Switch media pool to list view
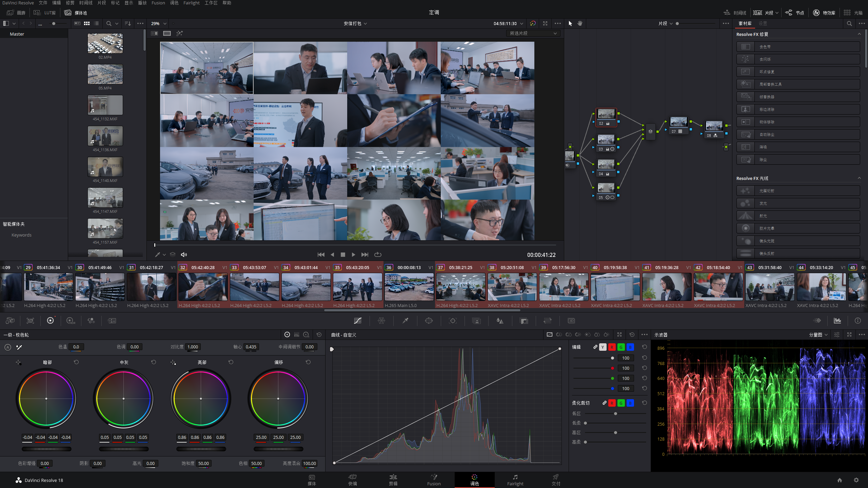The height and width of the screenshot is (488, 868). (96, 23)
